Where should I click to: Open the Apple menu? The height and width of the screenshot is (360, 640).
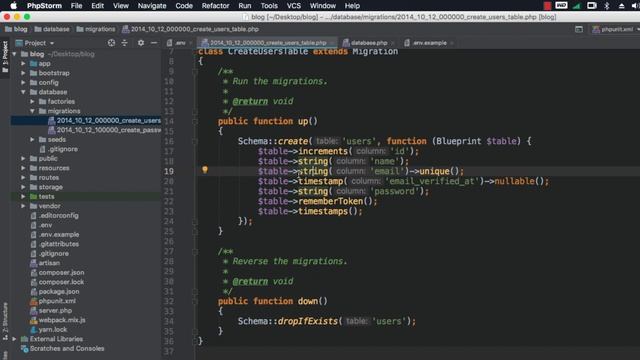click(x=13, y=6)
